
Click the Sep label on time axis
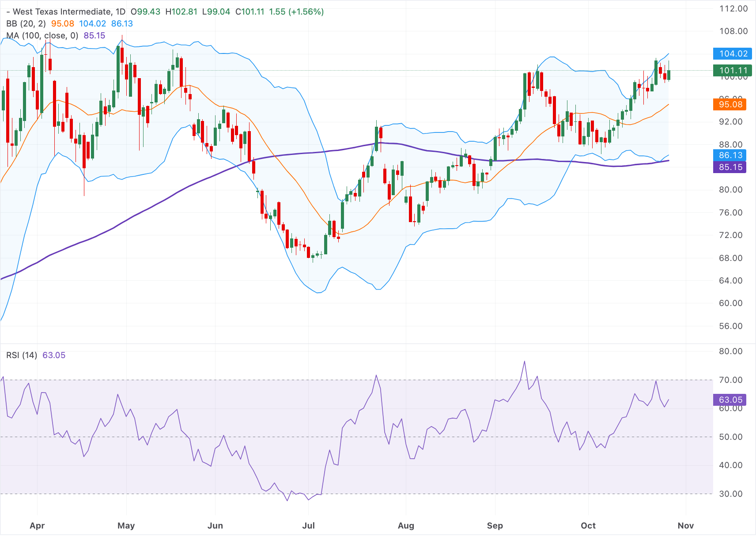tap(495, 526)
